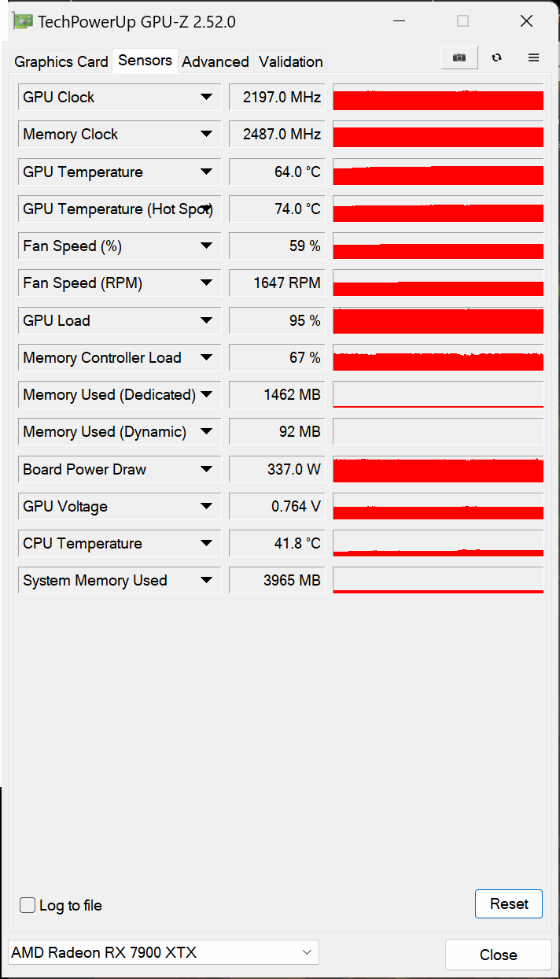Viewport: 560px width, 979px height.
Task: Click the CPU Temperature history graph
Action: point(438,543)
